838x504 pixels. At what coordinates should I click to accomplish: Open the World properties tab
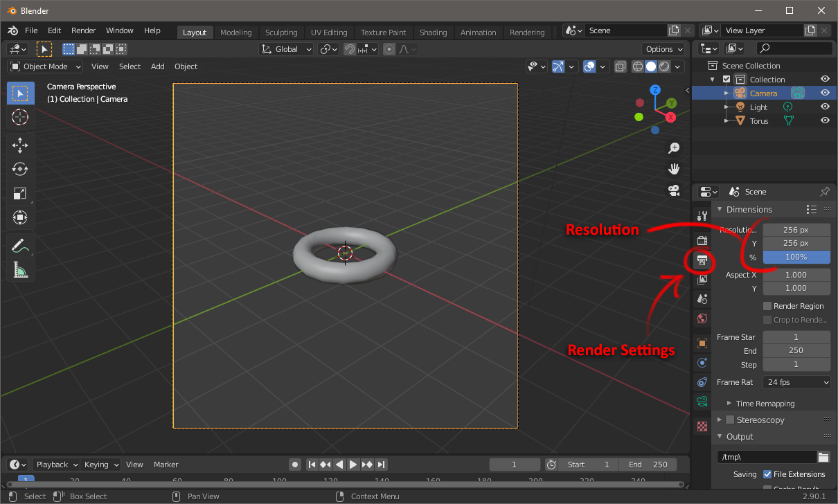pos(702,318)
